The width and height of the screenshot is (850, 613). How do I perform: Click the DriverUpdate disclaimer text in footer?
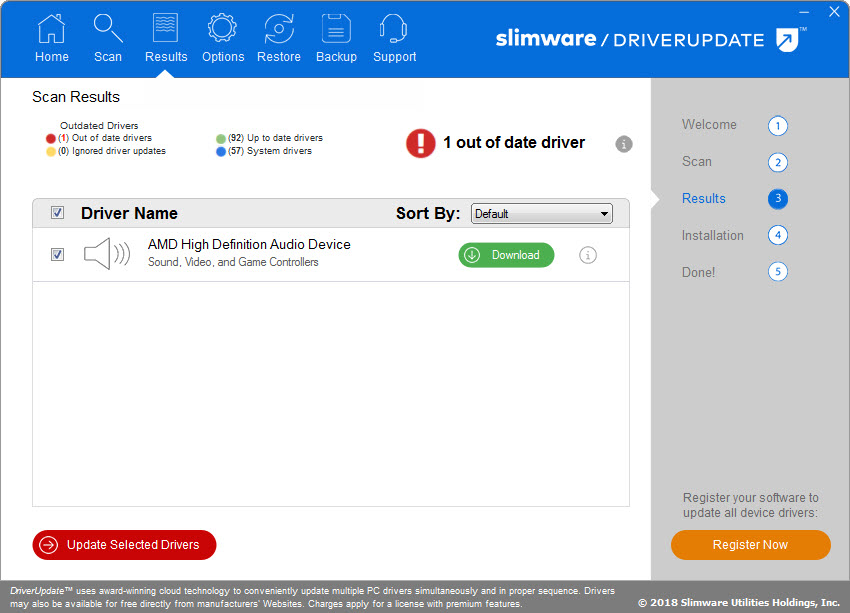(312, 597)
